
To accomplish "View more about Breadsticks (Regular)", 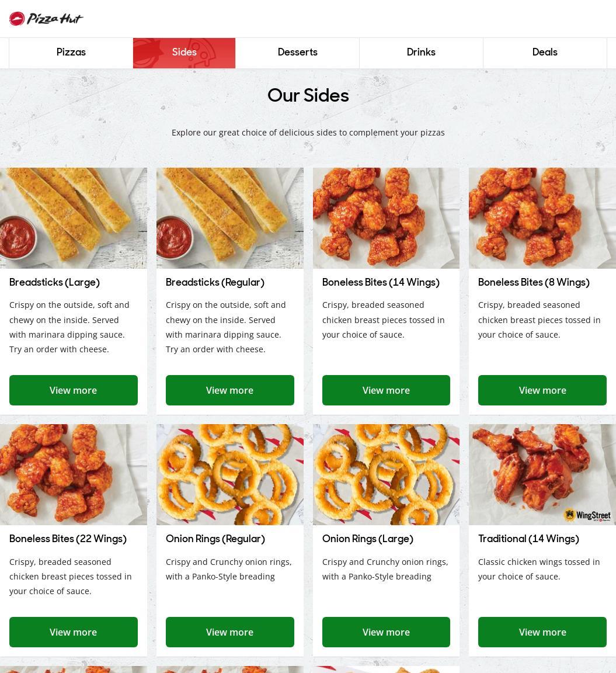I will pyautogui.click(x=230, y=390).
